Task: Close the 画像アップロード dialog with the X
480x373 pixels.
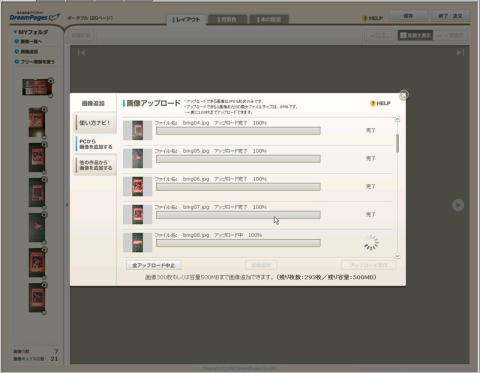Action: point(404,95)
